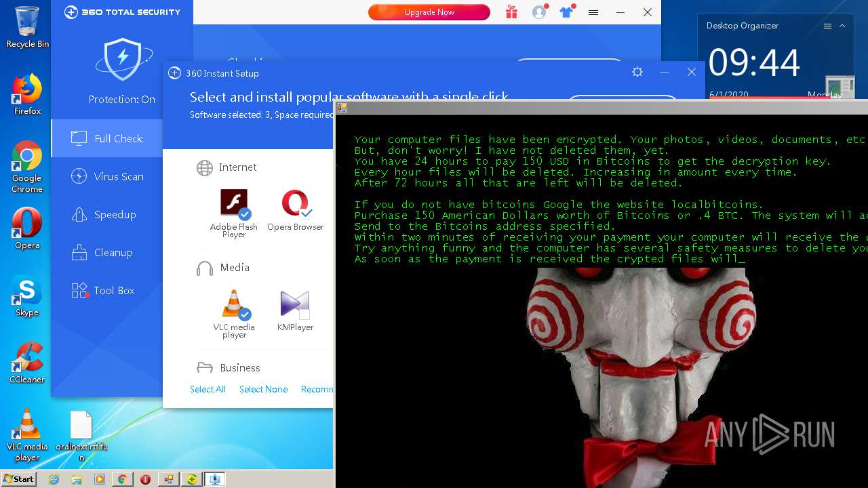Switch to Chrome in taskbar

122,479
